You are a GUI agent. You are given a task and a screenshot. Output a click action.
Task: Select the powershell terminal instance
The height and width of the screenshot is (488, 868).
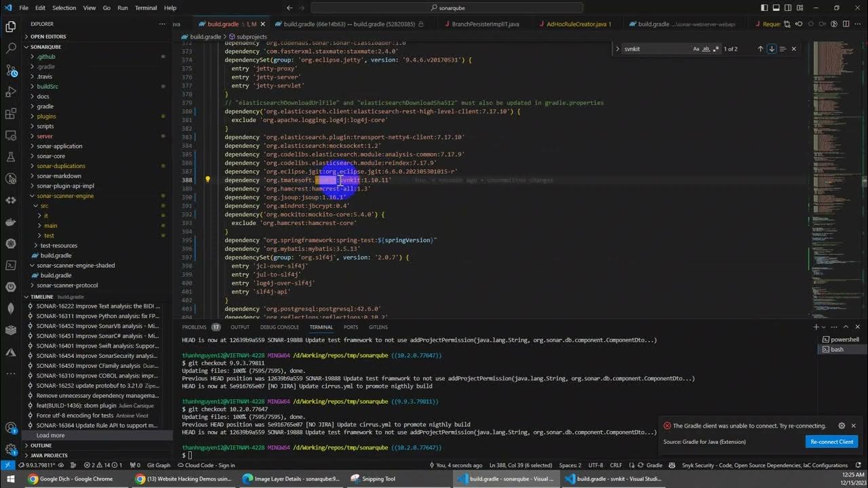(x=840, y=340)
